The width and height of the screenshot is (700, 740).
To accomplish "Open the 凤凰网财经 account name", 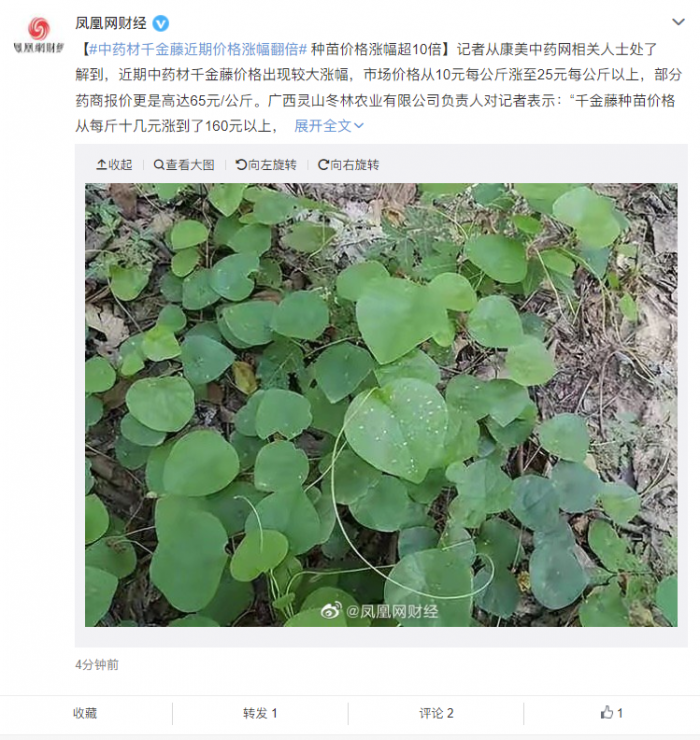I will [111, 23].
